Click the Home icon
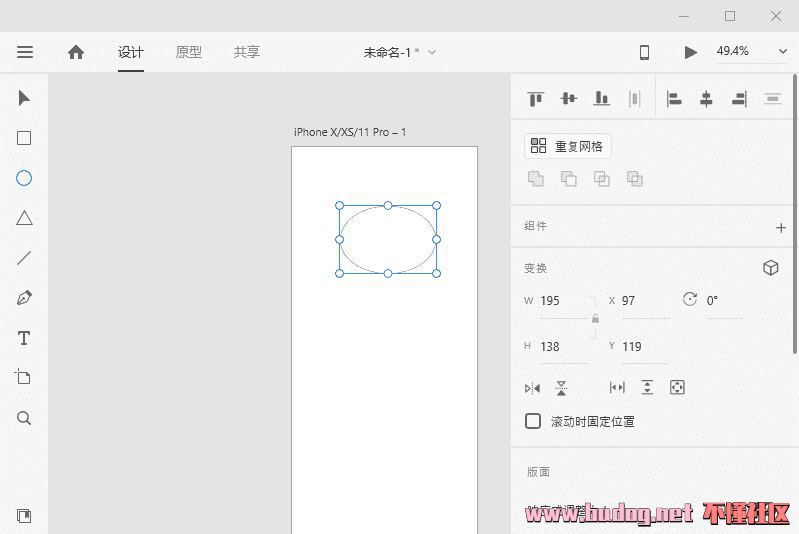This screenshot has height=534, width=799. coord(76,52)
